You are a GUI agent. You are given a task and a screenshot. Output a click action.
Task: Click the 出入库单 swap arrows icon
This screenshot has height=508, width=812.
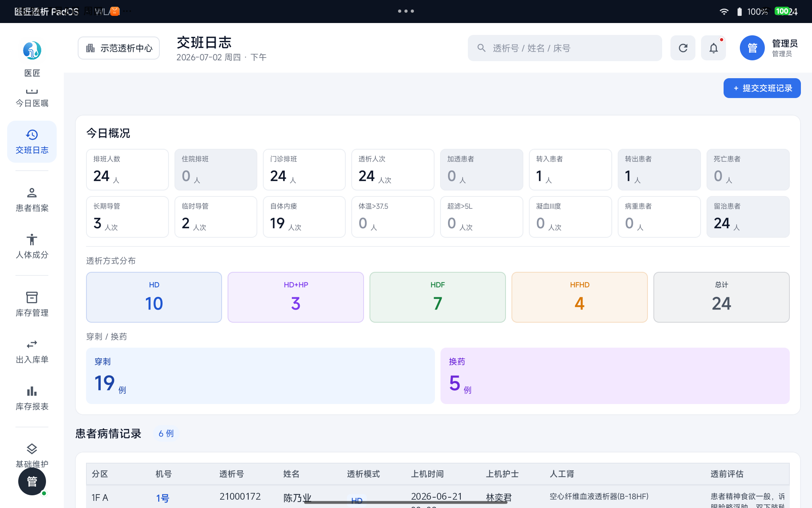pyautogui.click(x=32, y=344)
